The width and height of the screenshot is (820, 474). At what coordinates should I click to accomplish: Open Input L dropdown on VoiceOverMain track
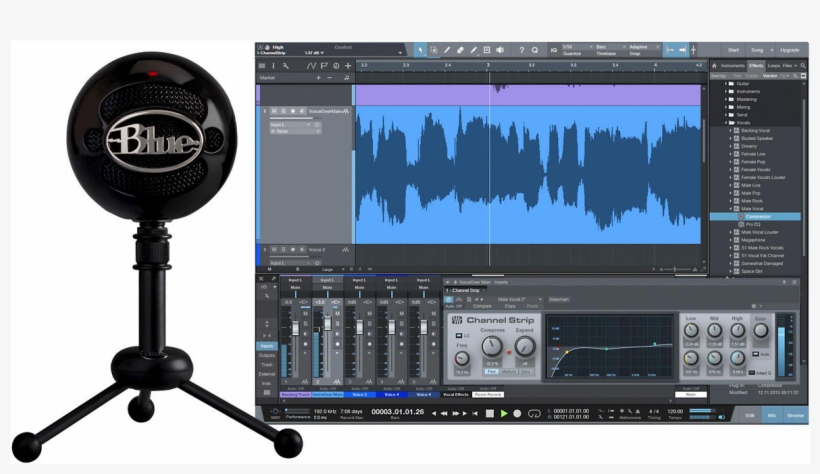pos(290,125)
